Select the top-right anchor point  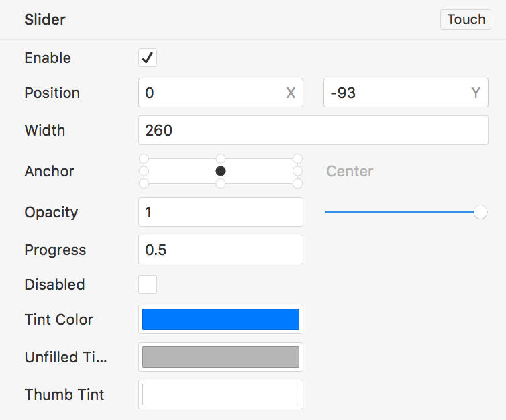tap(298, 159)
